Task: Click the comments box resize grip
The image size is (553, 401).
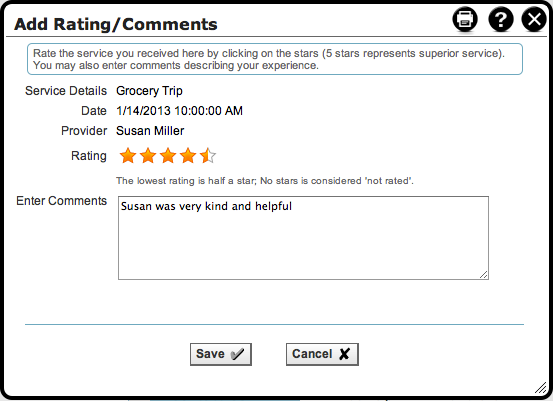Action: [484, 275]
